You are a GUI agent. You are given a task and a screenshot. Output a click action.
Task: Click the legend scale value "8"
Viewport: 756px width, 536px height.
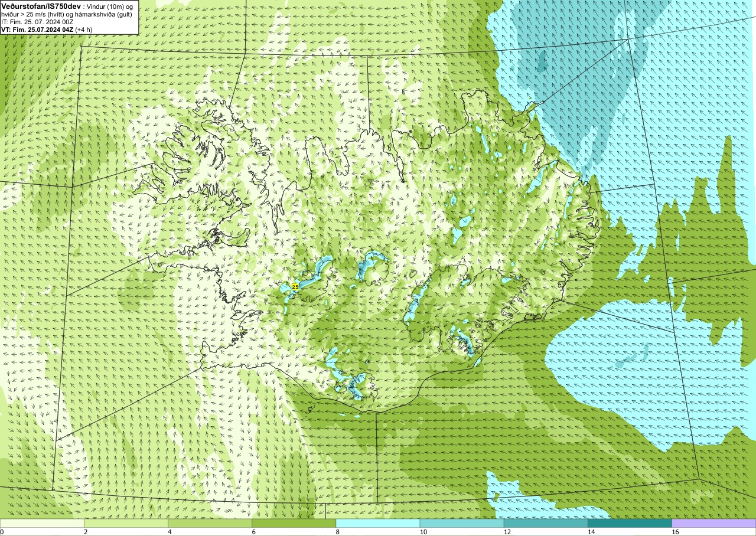pyautogui.click(x=338, y=532)
